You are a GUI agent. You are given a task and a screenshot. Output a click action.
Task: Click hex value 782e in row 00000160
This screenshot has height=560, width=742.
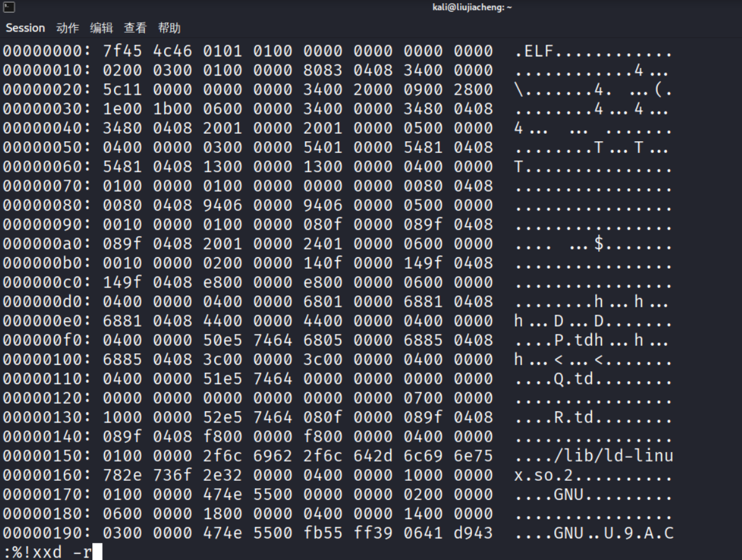pos(123,476)
